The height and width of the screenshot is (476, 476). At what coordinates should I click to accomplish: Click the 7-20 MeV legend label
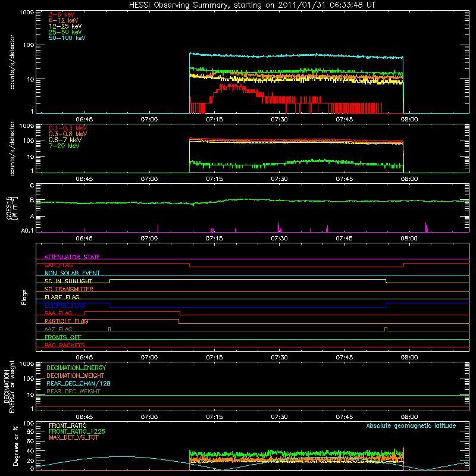coord(64,146)
